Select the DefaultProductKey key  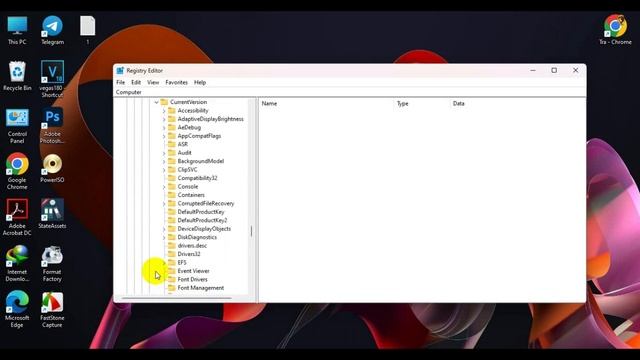point(201,212)
